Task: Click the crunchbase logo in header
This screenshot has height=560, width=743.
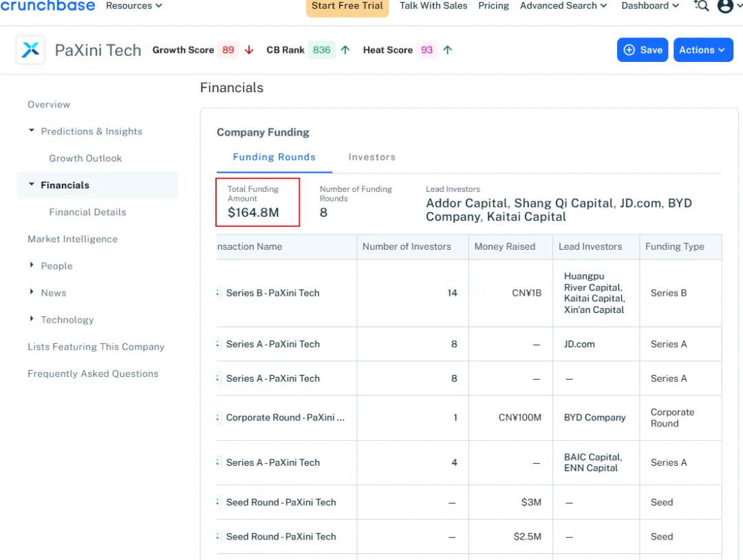Action: (47, 6)
